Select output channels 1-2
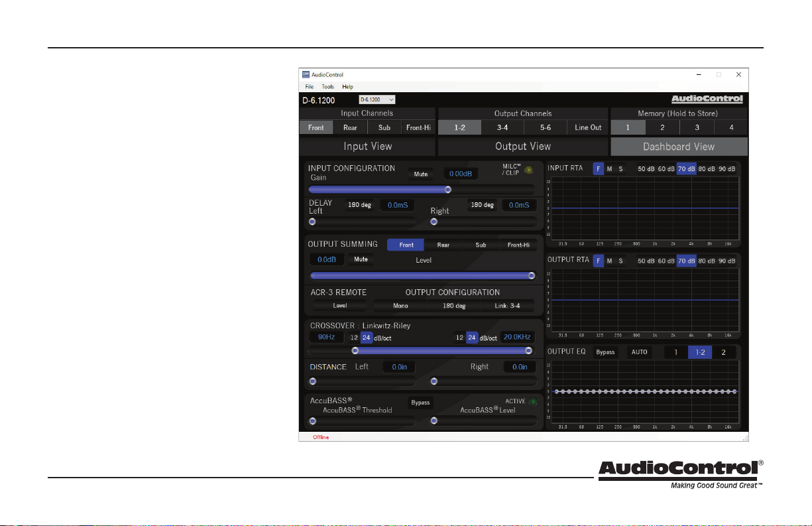Image resolution: width=812 pixels, height=526 pixels. pos(459,127)
